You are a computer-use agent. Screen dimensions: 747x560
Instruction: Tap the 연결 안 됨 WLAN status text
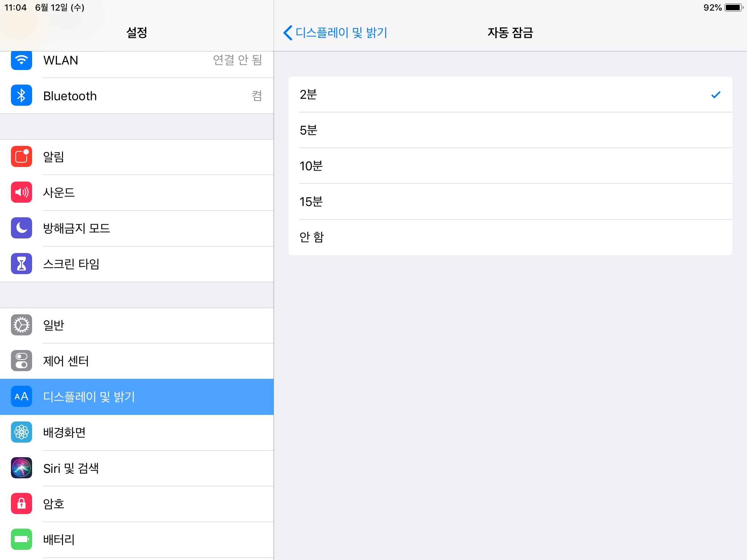[x=237, y=60]
